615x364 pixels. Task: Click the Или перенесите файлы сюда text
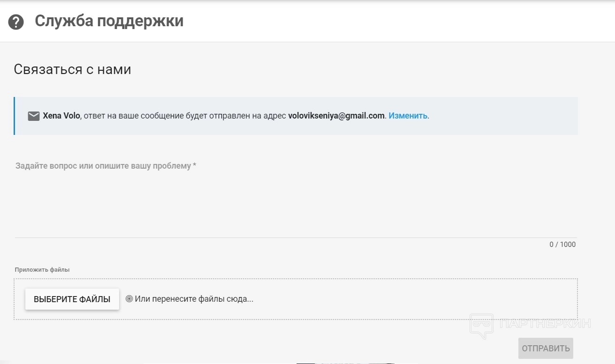tap(194, 299)
